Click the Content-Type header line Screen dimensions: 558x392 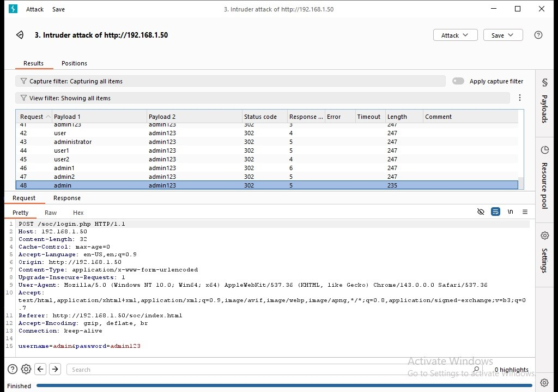tap(108, 269)
